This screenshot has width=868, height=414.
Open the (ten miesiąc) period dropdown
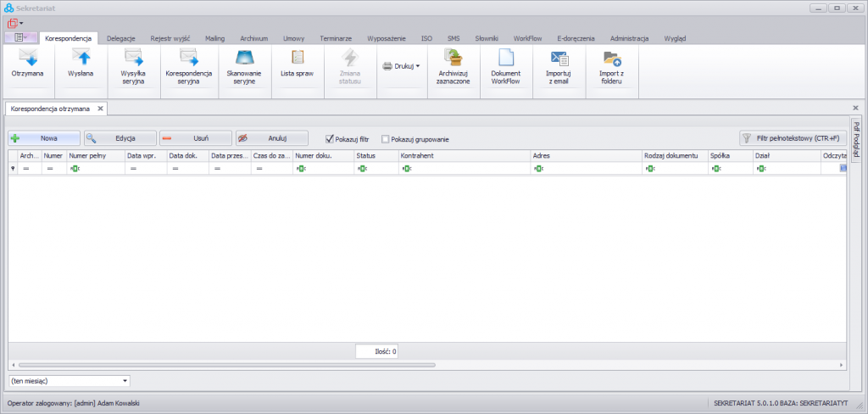125,382
